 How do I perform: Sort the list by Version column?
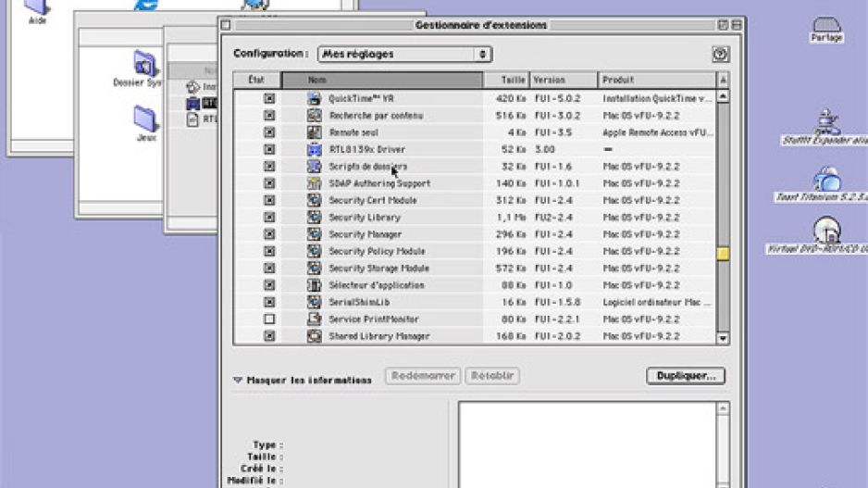(x=564, y=80)
